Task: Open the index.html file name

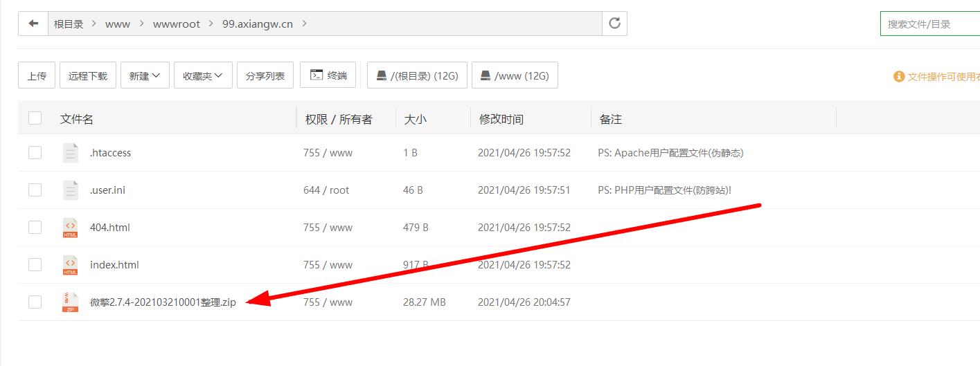Action: (114, 264)
